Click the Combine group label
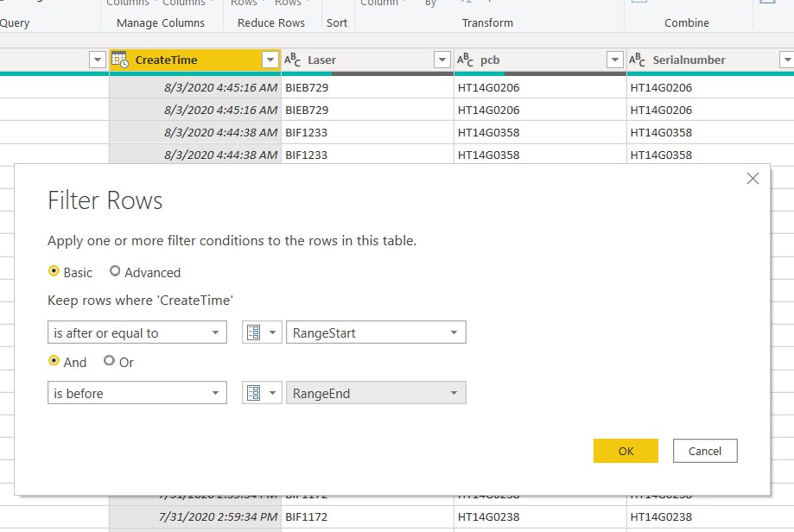This screenshot has width=794, height=532. [687, 22]
